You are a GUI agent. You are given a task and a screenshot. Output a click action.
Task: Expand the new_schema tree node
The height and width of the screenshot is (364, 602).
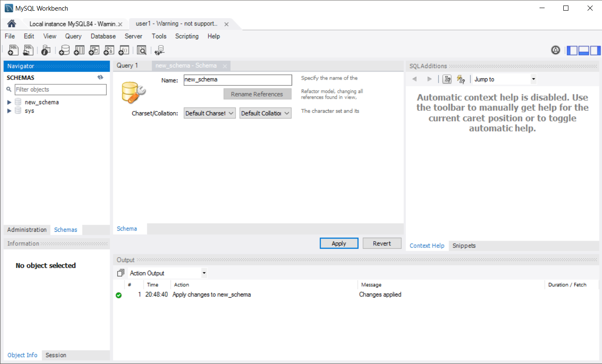tap(9, 102)
